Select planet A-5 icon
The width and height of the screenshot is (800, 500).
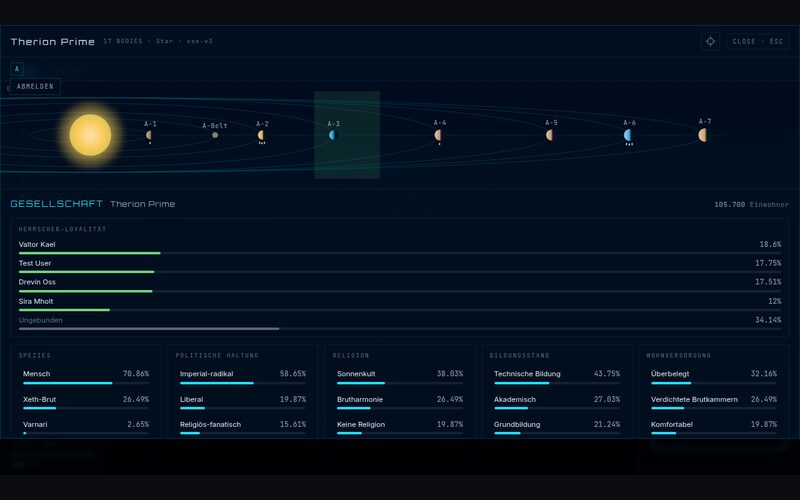coord(549,135)
